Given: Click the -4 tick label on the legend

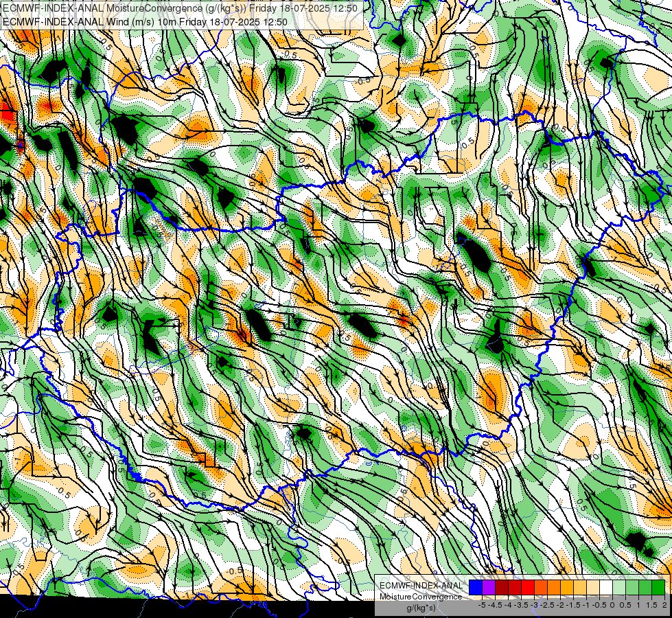Looking at the screenshot, I should pos(508,605).
